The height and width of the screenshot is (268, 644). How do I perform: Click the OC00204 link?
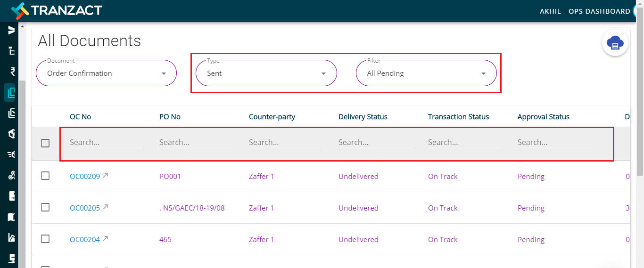click(85, 240)
